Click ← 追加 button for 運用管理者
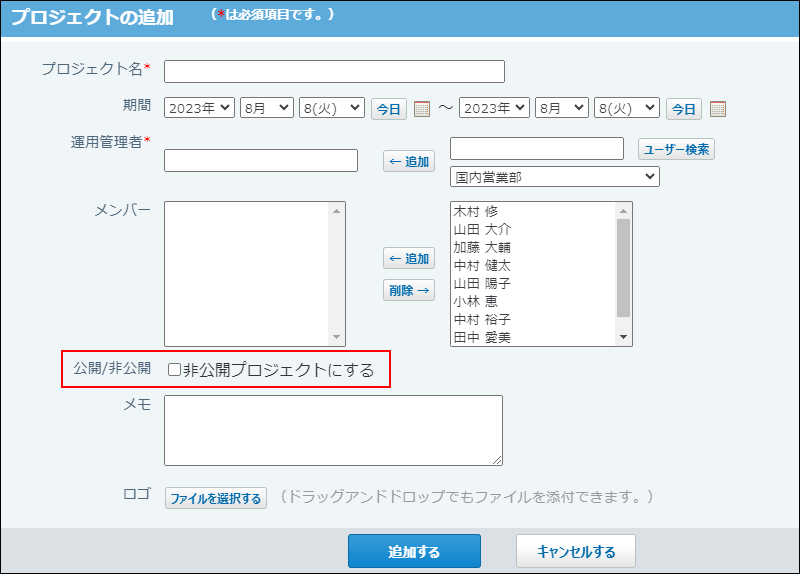Image resolution: width=800 pixels, height=574 pixels. pyautogui.click(x=409, y=161)
